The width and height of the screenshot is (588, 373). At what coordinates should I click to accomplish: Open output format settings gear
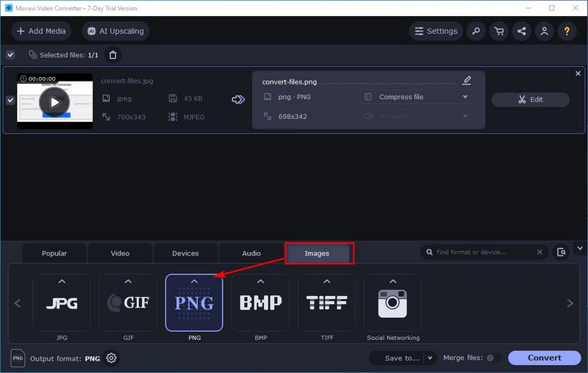(111, 358)
